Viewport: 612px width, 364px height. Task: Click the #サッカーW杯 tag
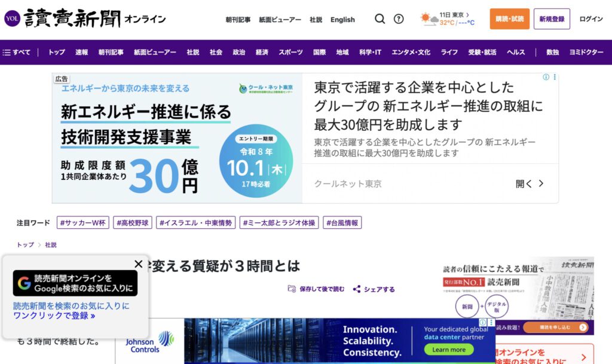[82, 223]
